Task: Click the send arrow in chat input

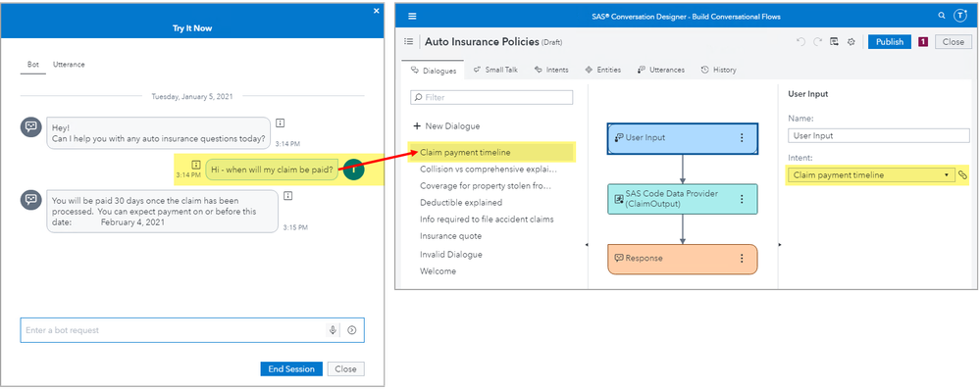Action: (352, 330)
